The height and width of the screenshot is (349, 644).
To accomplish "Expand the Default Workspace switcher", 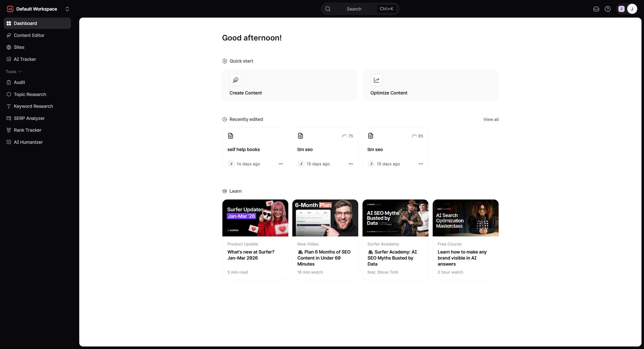I will click(67, 9).
